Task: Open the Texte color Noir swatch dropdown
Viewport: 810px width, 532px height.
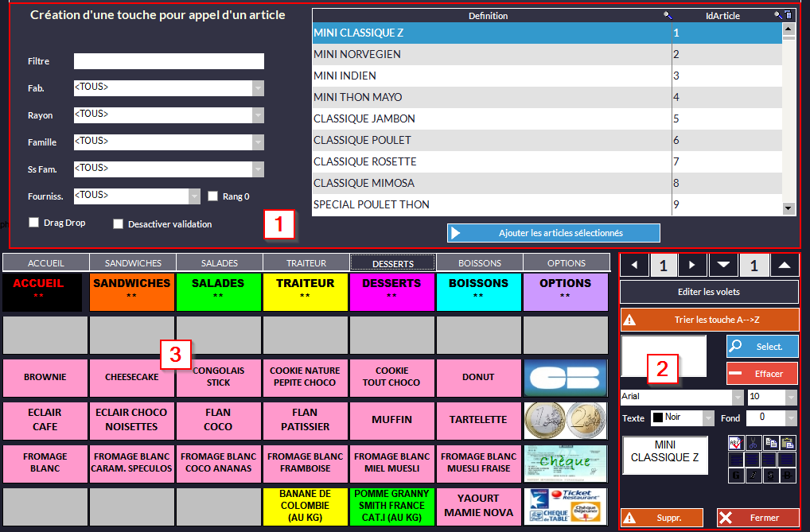Action: (x=707, y=417)
